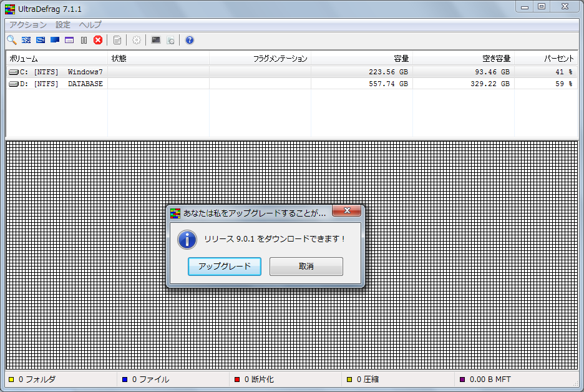The image size is (584, 392).
Task: Click the ボリューム column header
Action: pos(57,59)
